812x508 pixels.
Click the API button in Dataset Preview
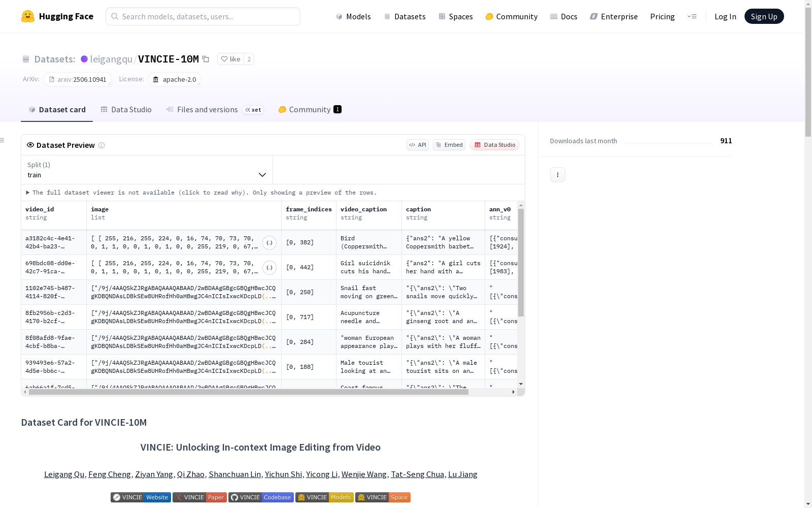[418, 145]
